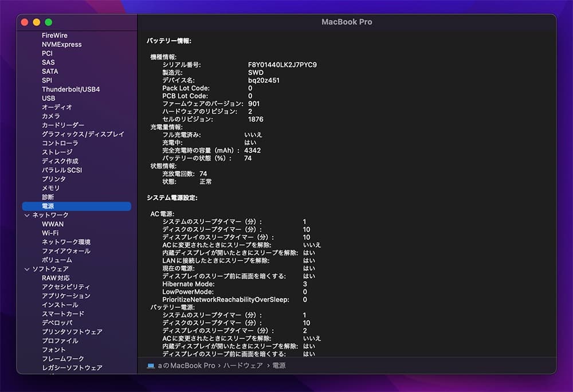
Task: Click the Hibernate Mode label
Action: tap(188, 284)
